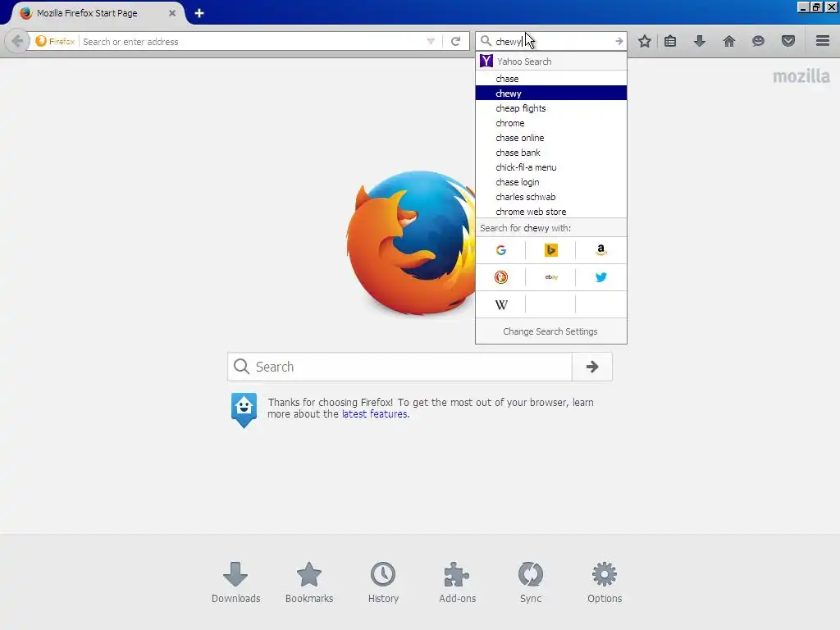Select the 'chase' suggestion
This screenshot has width=840, height=630.
pos(550,79)
